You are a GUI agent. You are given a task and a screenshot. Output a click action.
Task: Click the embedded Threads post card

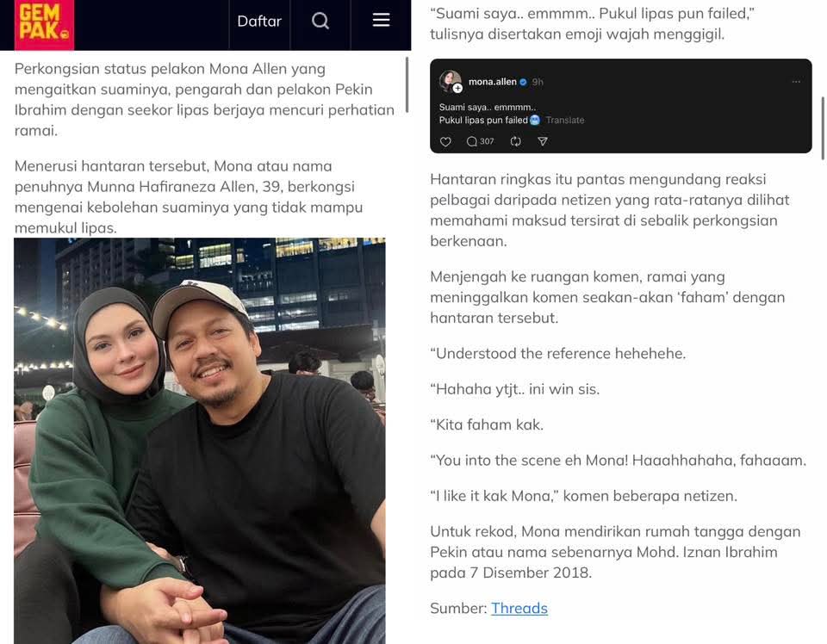620,106
